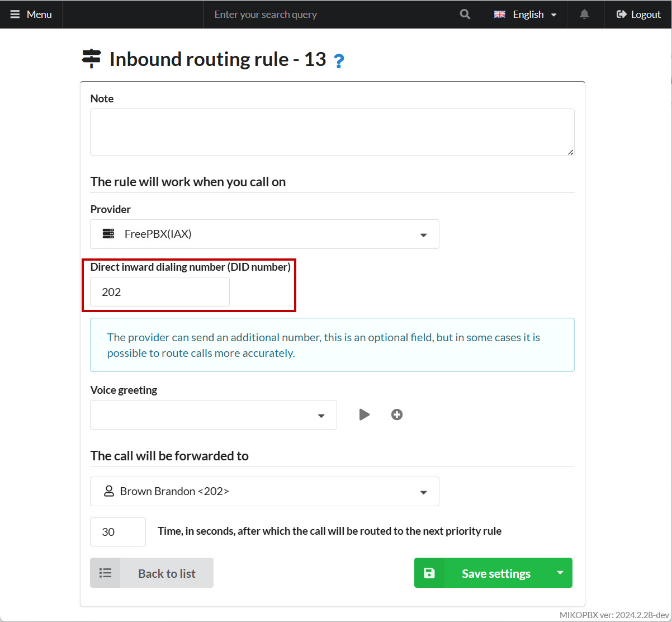Open the Provider dropdown FreePBX(IAX)

coord(264,234)
